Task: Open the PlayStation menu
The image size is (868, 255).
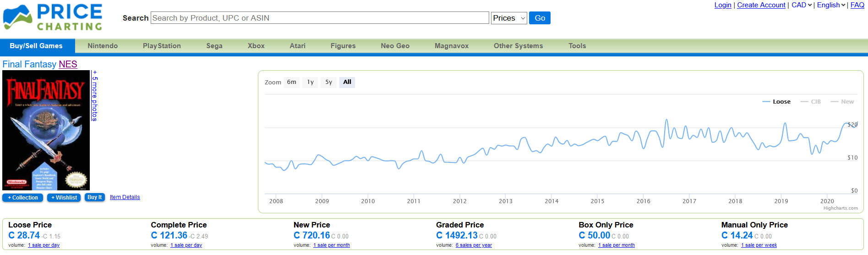Action: point(162,46)
